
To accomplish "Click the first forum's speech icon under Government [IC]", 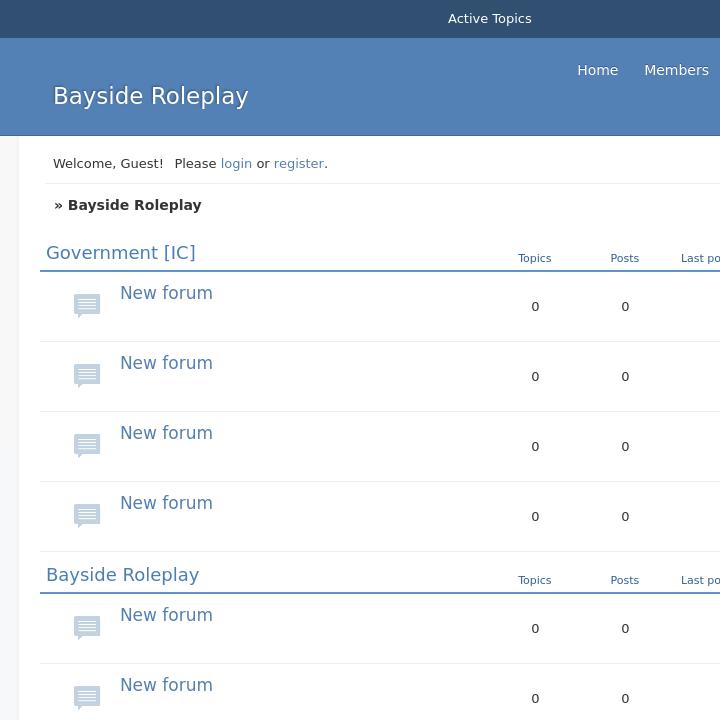I will click(x=87, y=305).
